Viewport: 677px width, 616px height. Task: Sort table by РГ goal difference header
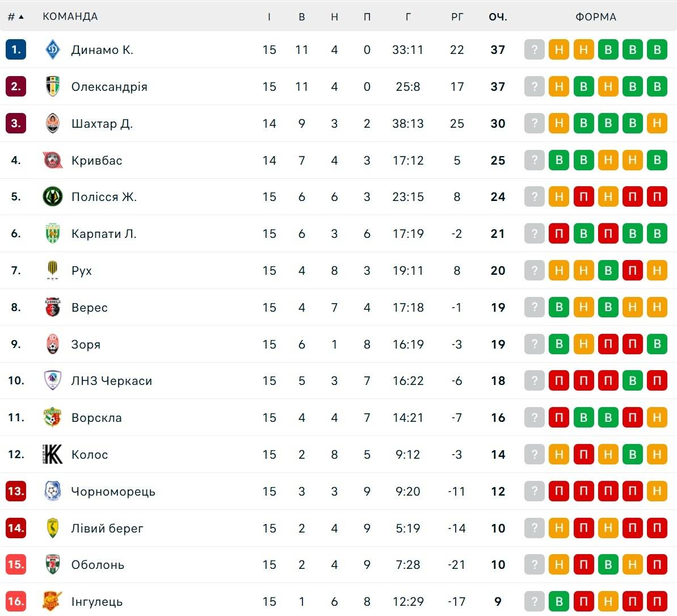coord(457,17)
